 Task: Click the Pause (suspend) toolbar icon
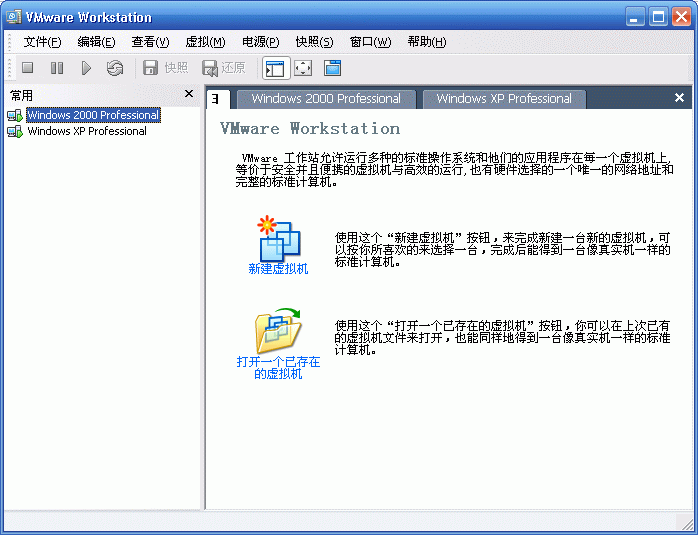[x=57, y=68]
